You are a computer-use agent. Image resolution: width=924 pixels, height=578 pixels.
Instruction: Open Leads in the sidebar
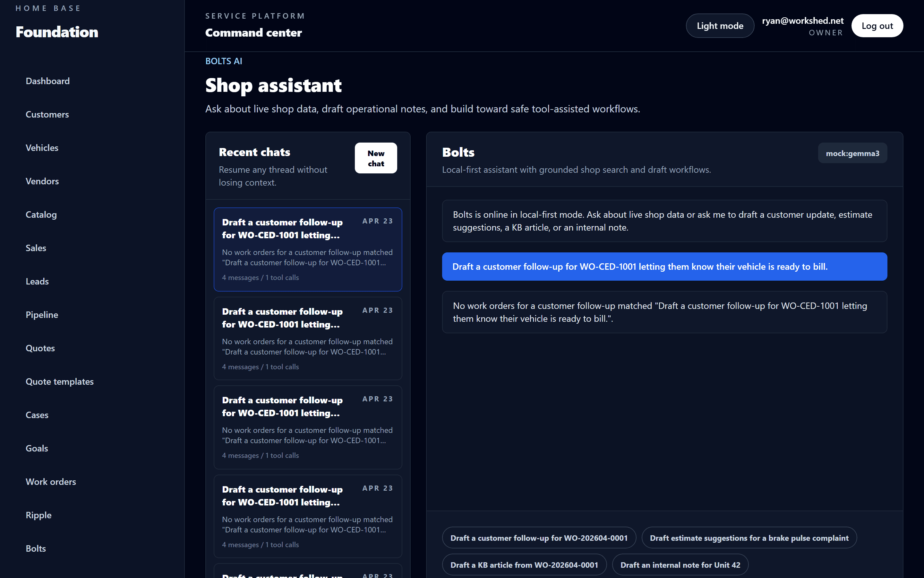click(37, 281)
